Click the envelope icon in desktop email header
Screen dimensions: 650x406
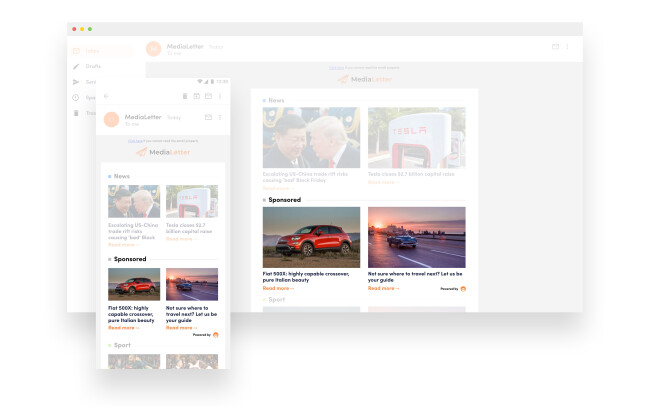(554, 47)
